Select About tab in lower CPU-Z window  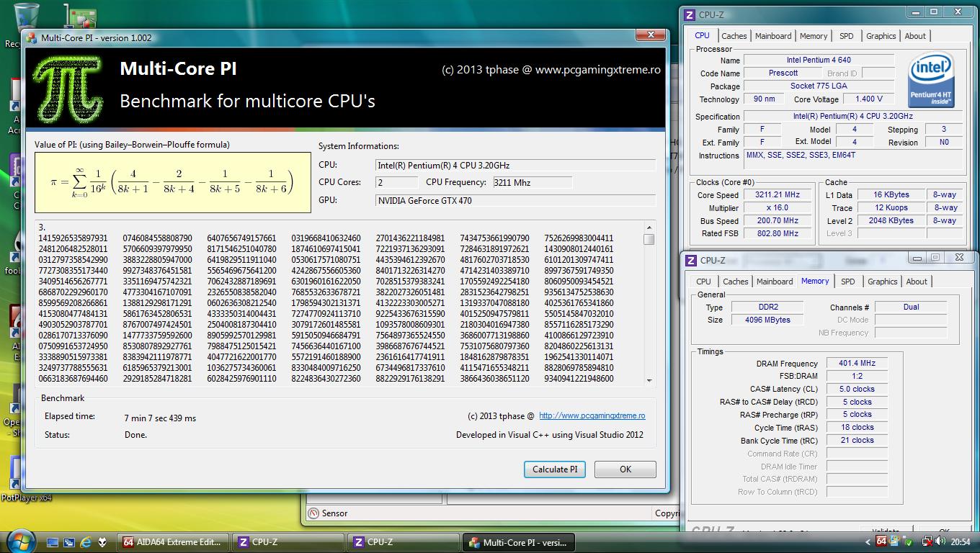917,282
